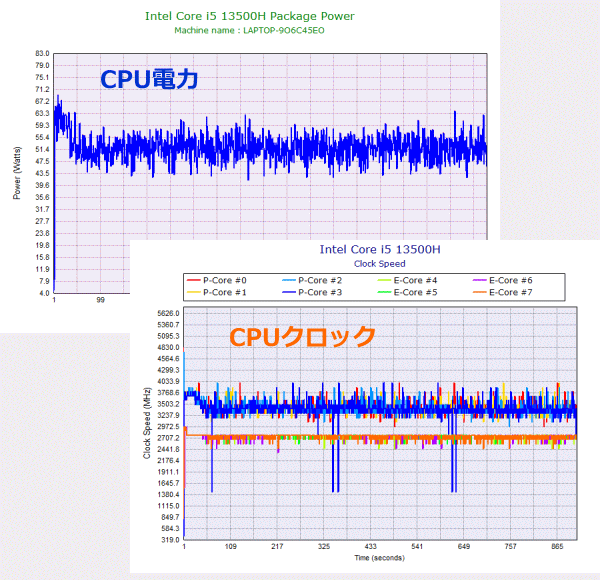Click the 'Intel Core i5 13500H Package Power' title
Screen dimensions: 600x580
[x=249, y=16]
